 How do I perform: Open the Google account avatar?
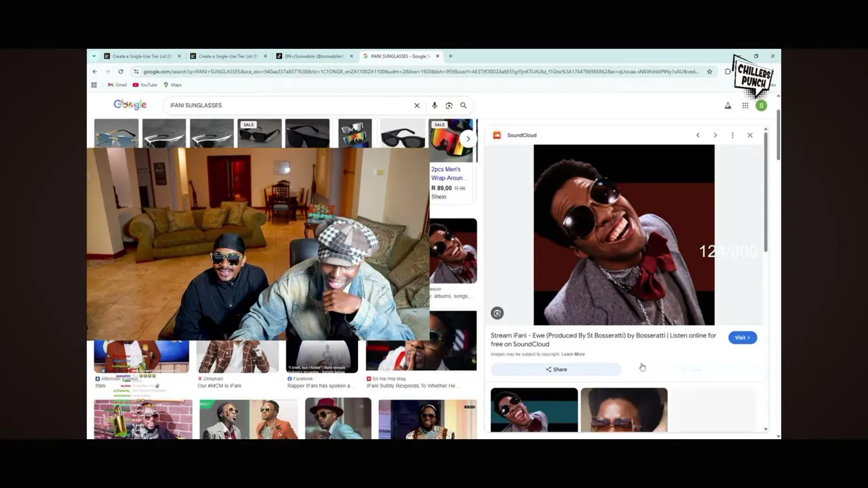762,106
